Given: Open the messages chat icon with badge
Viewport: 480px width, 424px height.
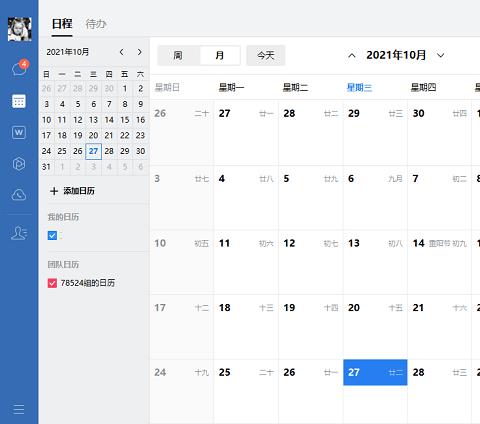Looking at the screenshot, I should click(x=19, y=69).
